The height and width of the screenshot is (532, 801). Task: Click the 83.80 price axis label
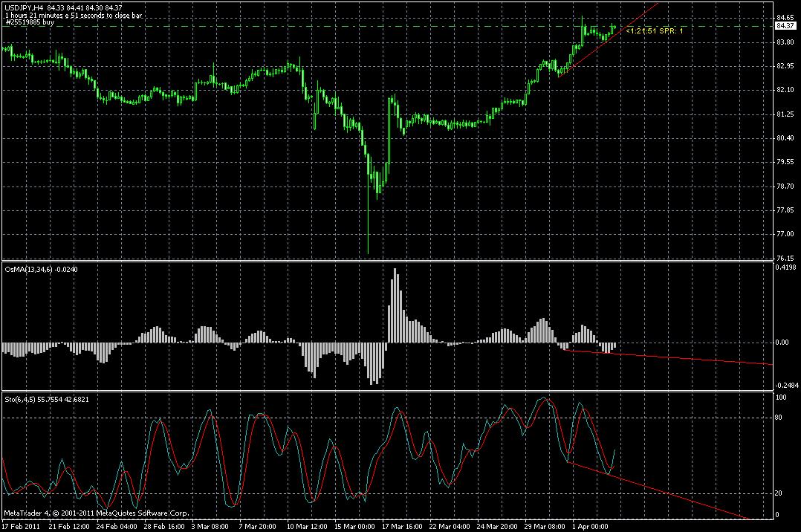(785, 42)
